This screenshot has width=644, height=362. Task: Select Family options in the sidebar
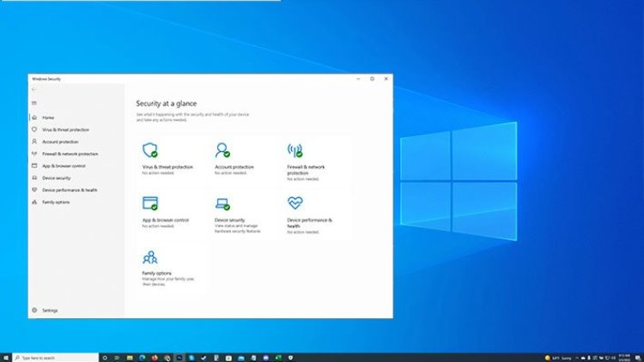click(x=76, y=202)
